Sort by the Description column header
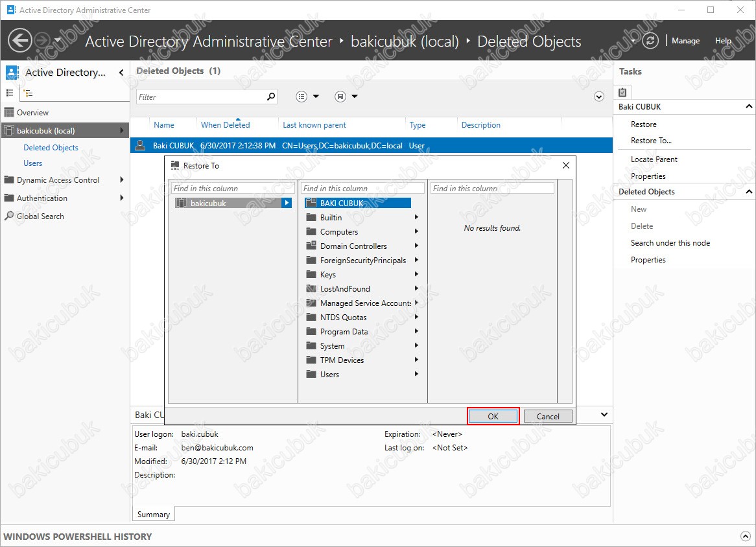This screenshot has width=756, height=547. click(x=480, y=125)
